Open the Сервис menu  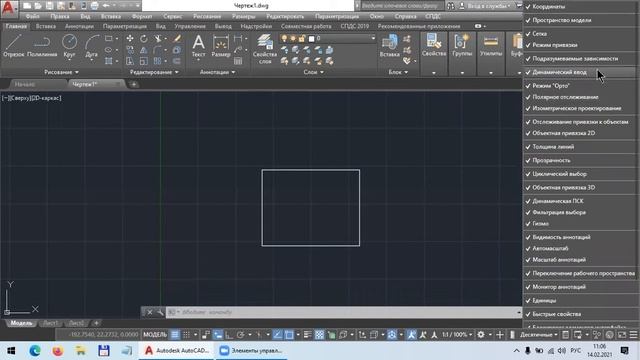click(x=172, y=17)
